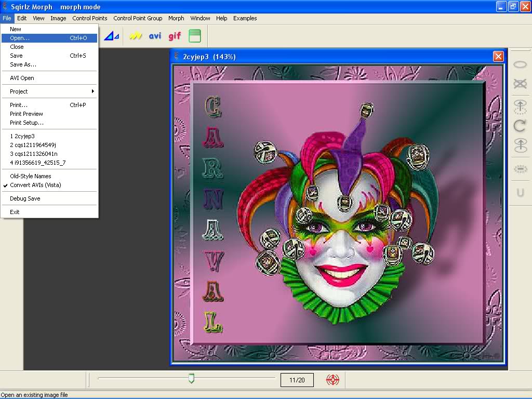532x399 pixels.
Task: Click the stacked ellipses up-arrow icon
Action: coord(520,145)
